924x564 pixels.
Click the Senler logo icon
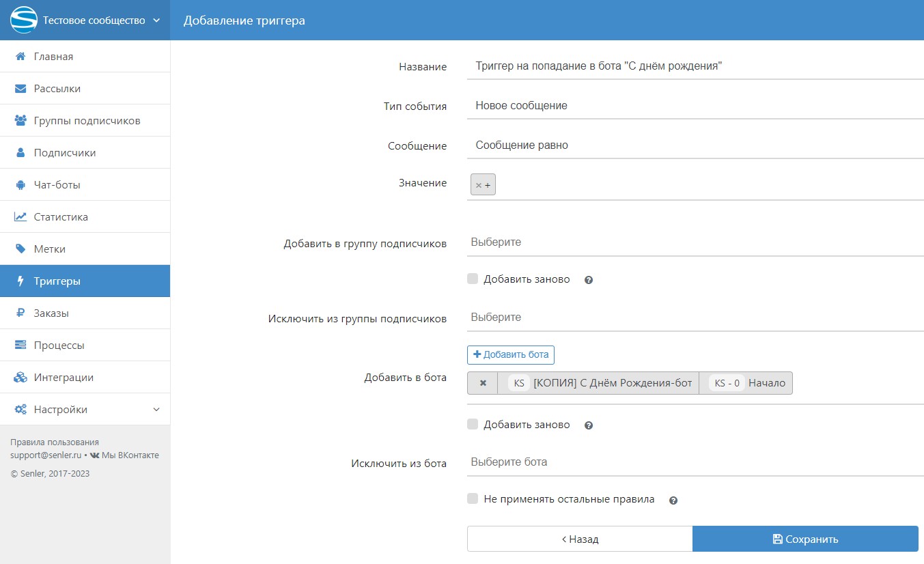coord(23,20)
